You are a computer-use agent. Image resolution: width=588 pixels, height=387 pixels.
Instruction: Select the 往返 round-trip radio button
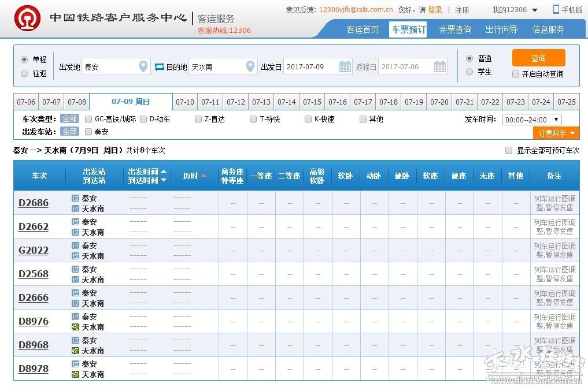(24, 73)
